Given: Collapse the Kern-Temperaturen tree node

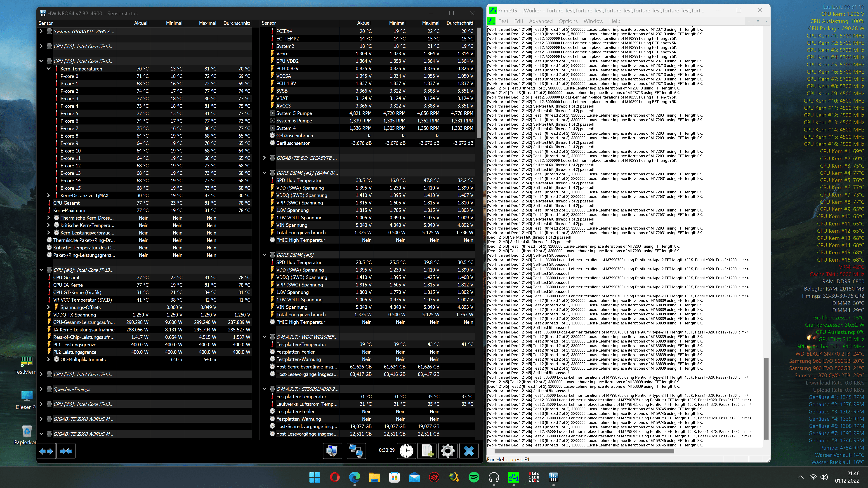Looking at the screenshot, I should [x=49, y=69].
